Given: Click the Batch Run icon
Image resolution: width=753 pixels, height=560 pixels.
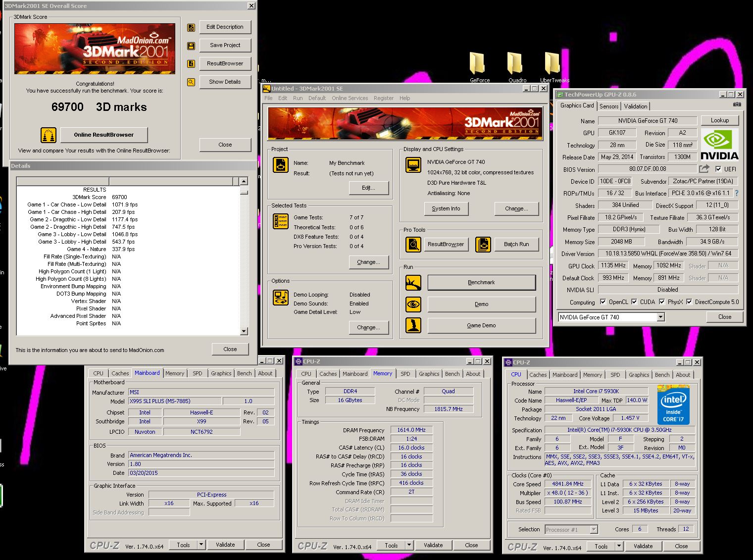Looking at the screenshot, I should [x=483, y=244].
